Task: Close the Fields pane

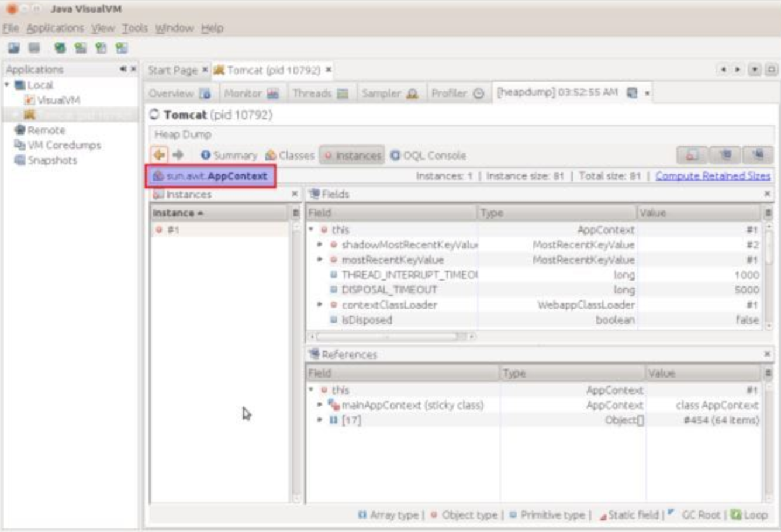Action: [x=767, y=194]
